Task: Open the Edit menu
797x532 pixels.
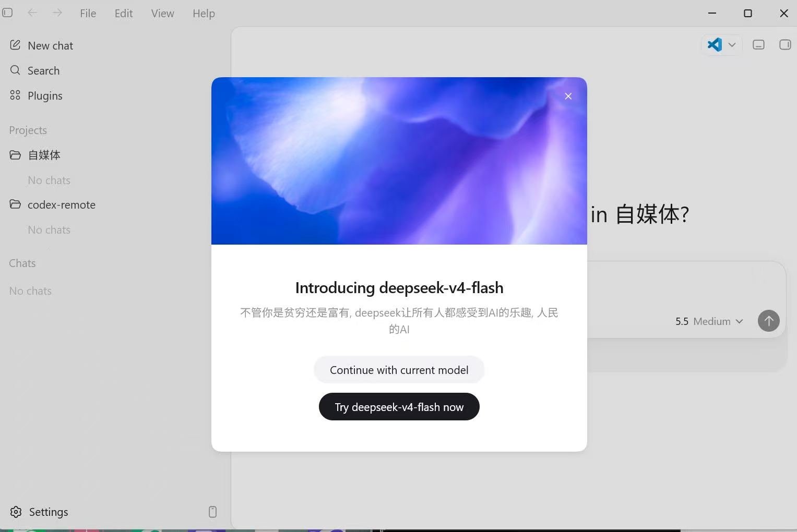Action: coord(124,13)
